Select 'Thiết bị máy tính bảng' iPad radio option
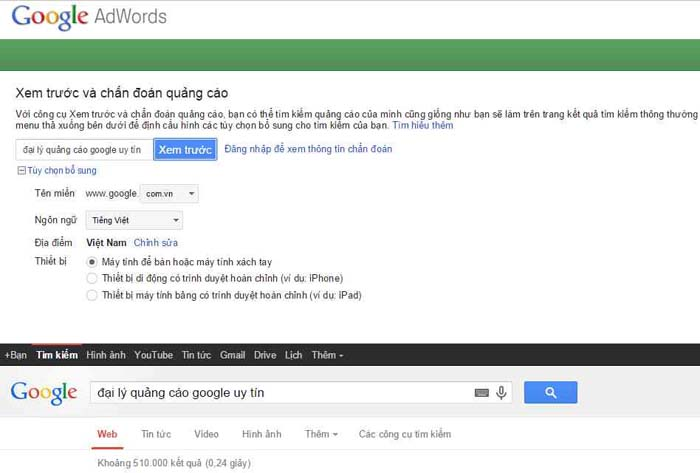The image size is (700, 473). [92, 295]
